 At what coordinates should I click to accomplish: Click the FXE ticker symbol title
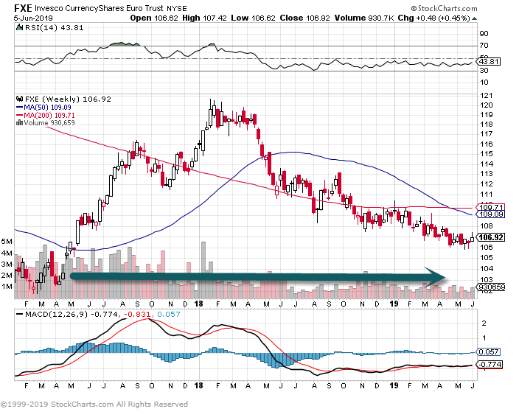(x=23, y=8)
